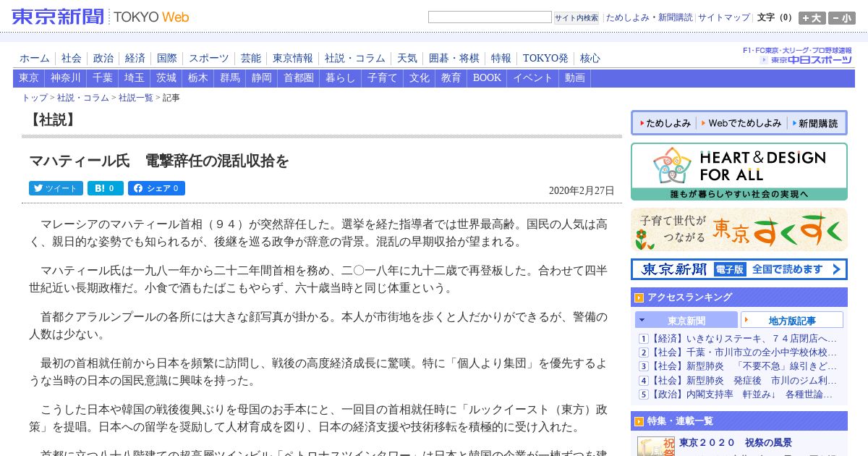Click the Facebook シェア button
The image size is (868, 456).
[x=156, y=188]
